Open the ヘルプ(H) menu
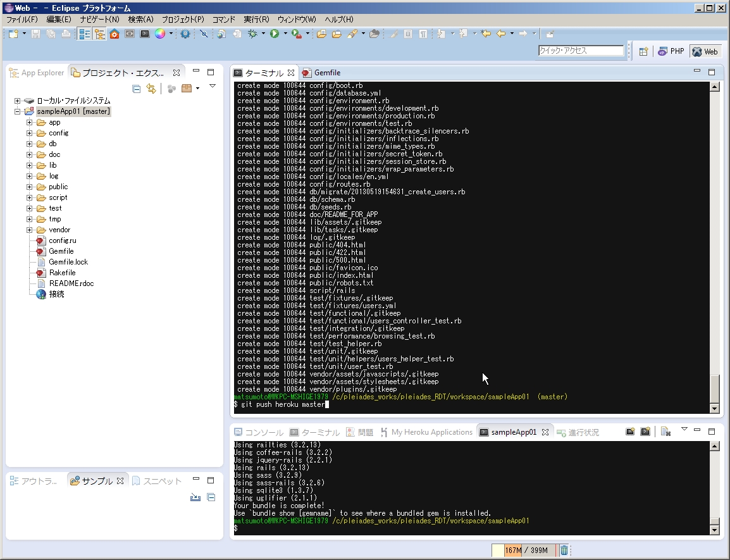 click(339, 19)
